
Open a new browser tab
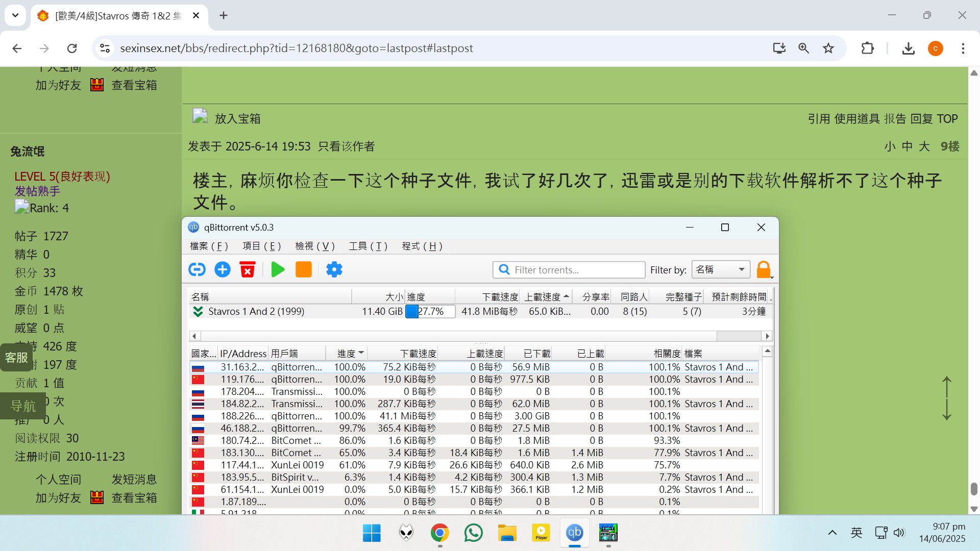[223, 16]
